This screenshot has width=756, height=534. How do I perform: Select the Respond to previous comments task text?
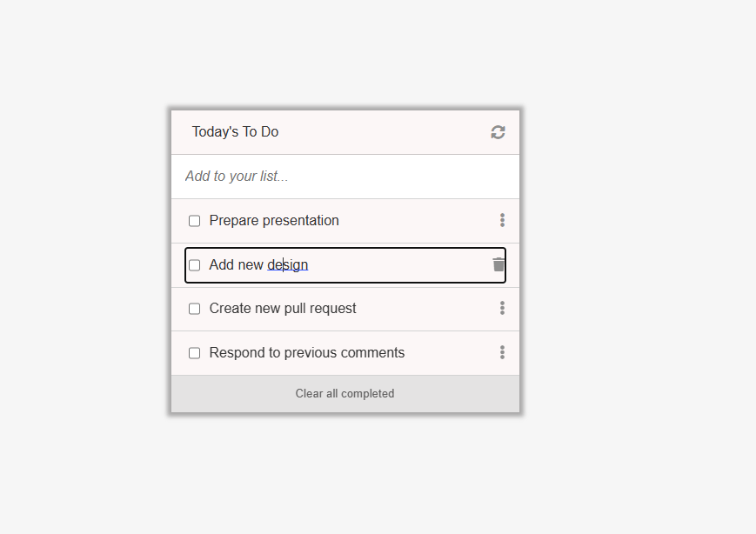pyautogui.click(x=306, y=353)
